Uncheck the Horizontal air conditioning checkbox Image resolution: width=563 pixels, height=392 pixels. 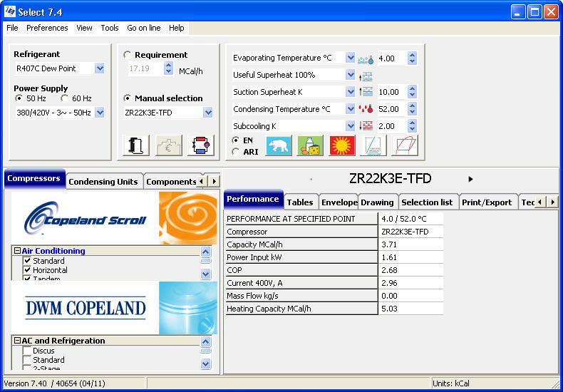coord(27,270)
